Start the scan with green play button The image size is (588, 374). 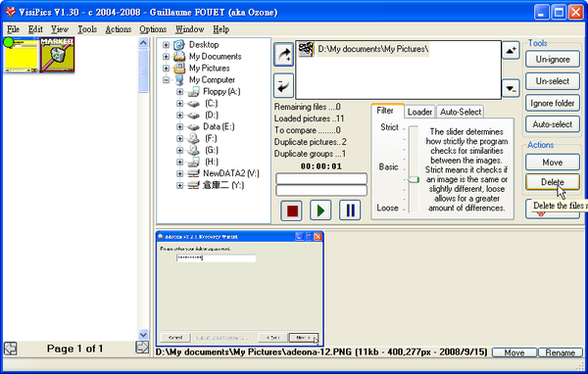(x=320, y=210)
